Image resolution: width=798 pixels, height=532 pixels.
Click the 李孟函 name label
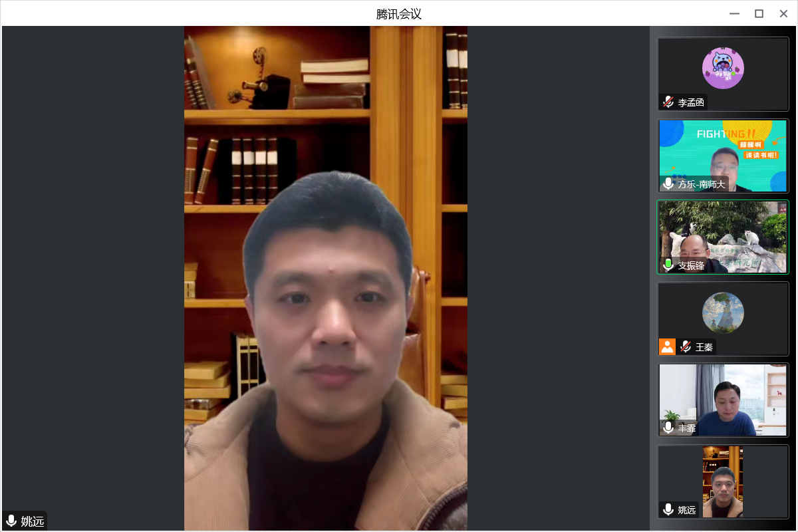point(691,102)
